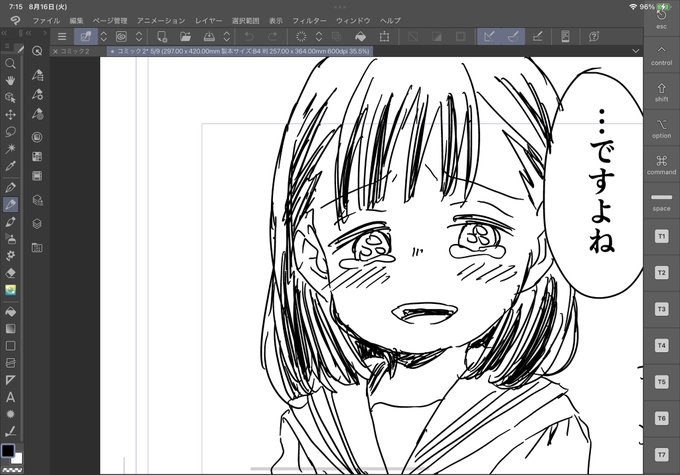
Task: Select the Auto select magic wand tool
Action: [10, 149]
